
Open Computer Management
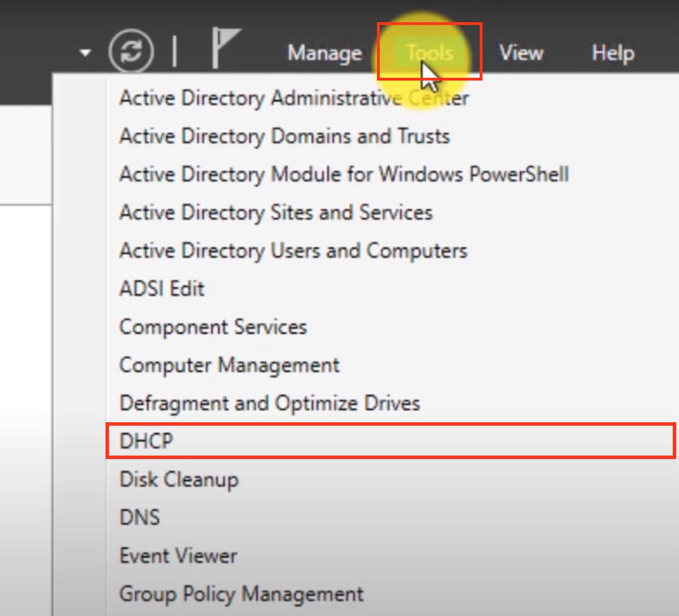(x=229, y=365)
